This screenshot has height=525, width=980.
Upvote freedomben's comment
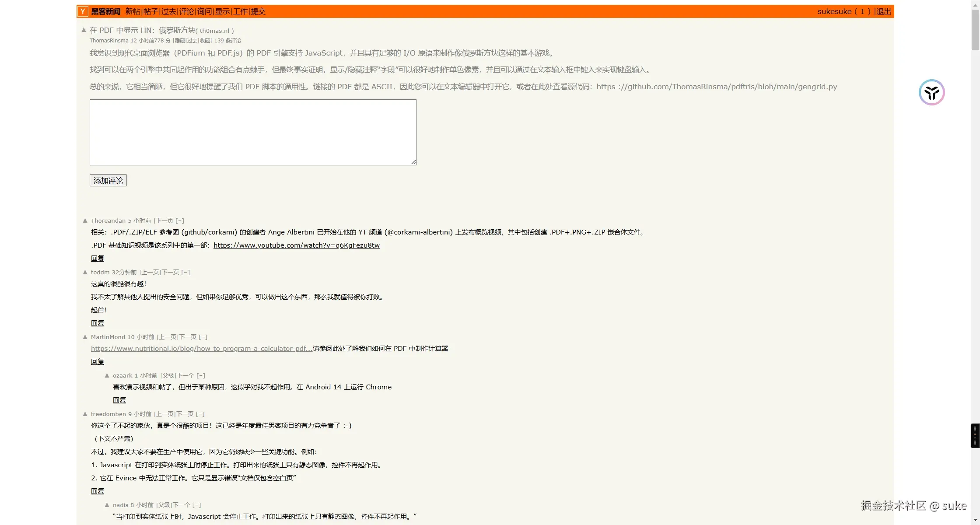tap(85, 414)
